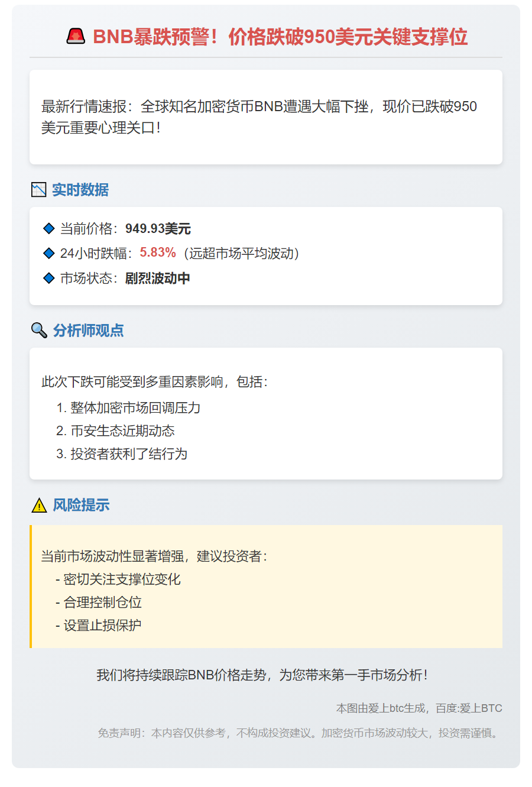Image resolution: width=532 pixels, height=787 pixels.
Task: Click the 风险提示 section heading
Action: pos(82,505)
